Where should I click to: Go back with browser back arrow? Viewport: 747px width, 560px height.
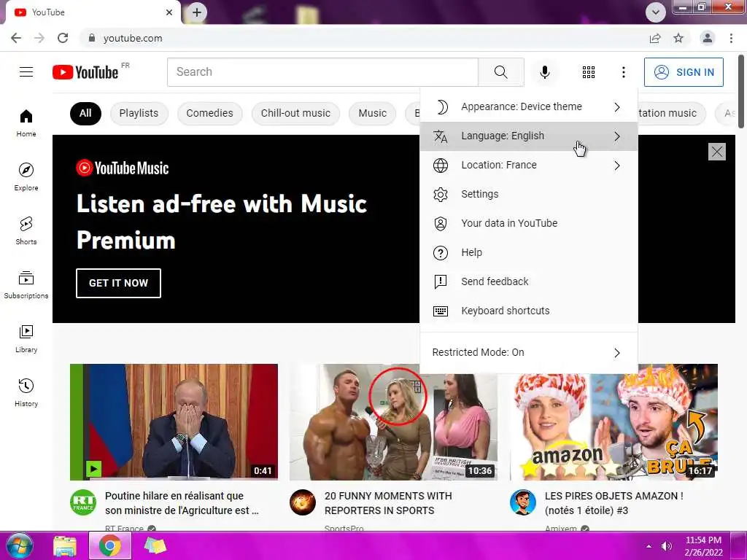point(16,38)
